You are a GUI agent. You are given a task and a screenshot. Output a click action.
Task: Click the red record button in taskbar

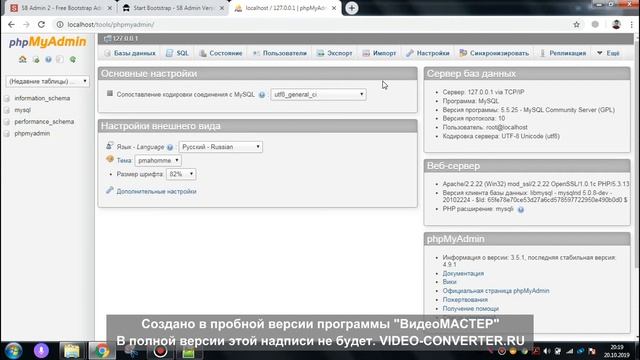160,351
